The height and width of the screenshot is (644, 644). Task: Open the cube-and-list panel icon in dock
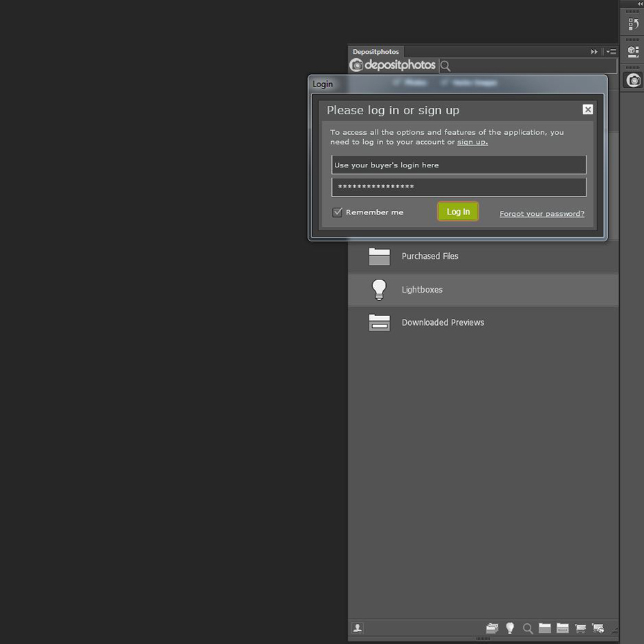point(633,52)
